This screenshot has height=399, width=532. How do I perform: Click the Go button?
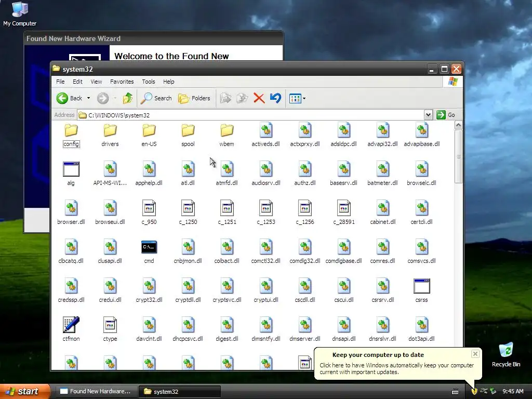pos(445,115)
